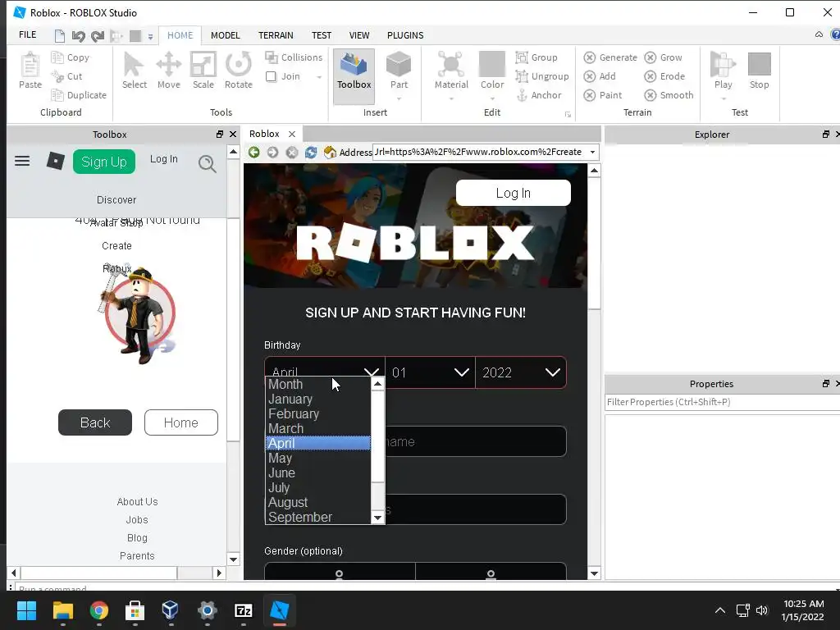The image size is (840, 630).
Task: Expand the Part dropdown arrow
Action: [399, 98]
